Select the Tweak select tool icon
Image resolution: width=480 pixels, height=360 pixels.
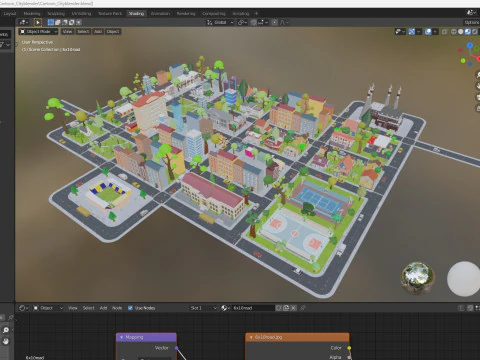[x=38, y=22]
